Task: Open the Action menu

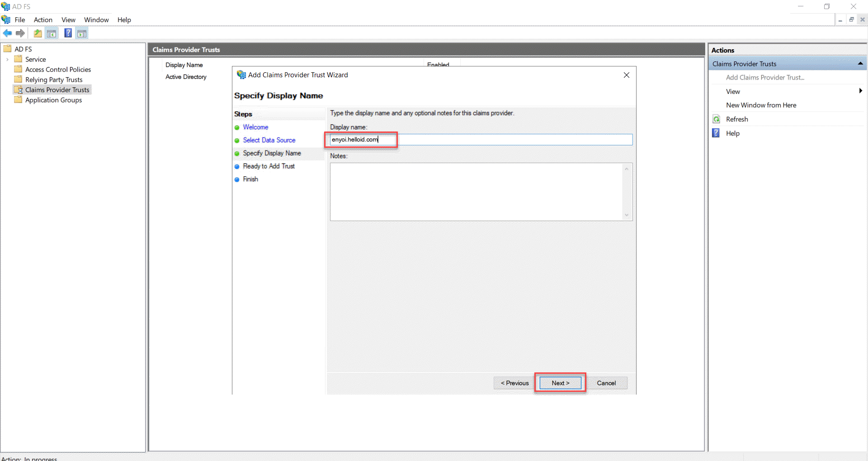Action: click(43, 20)
